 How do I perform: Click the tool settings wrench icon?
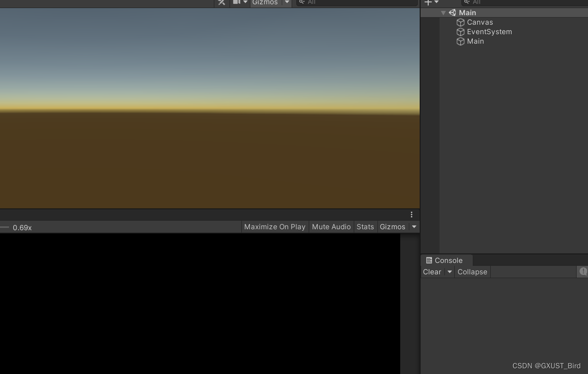[221, 3]
